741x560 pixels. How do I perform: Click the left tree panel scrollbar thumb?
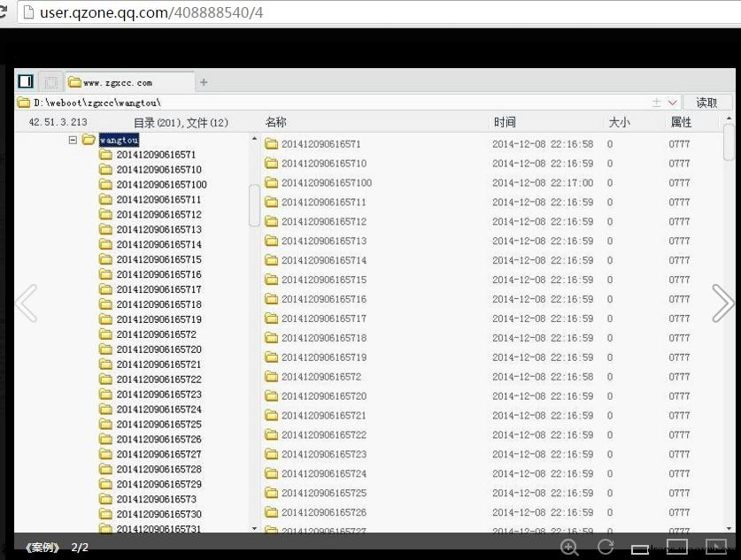254,205
